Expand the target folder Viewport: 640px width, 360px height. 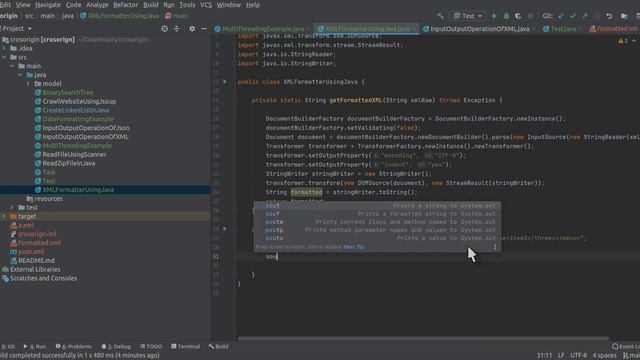coord(4,216)
